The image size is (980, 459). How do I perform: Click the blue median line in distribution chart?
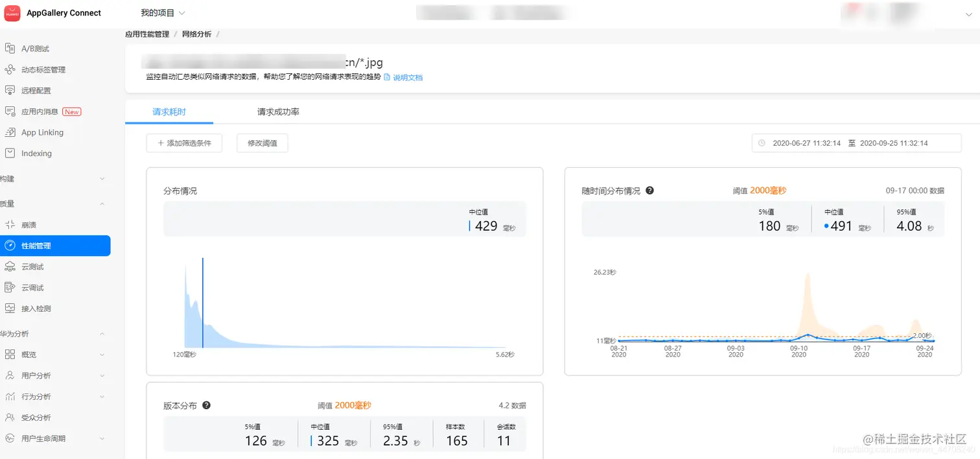[203, 303]
